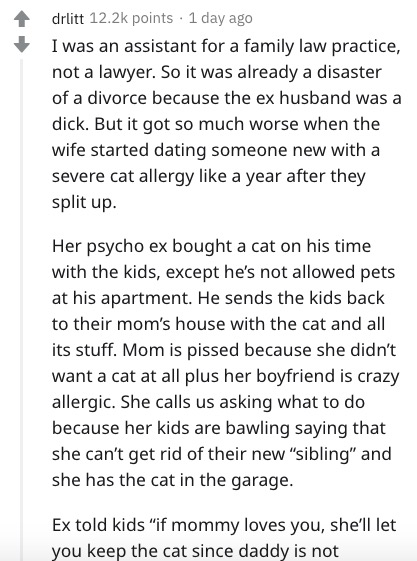This screenshot has width=417, height=561.
Task: Click the line 'at his apartment. He sends the kids back'
Action: (x=218, y=298)
